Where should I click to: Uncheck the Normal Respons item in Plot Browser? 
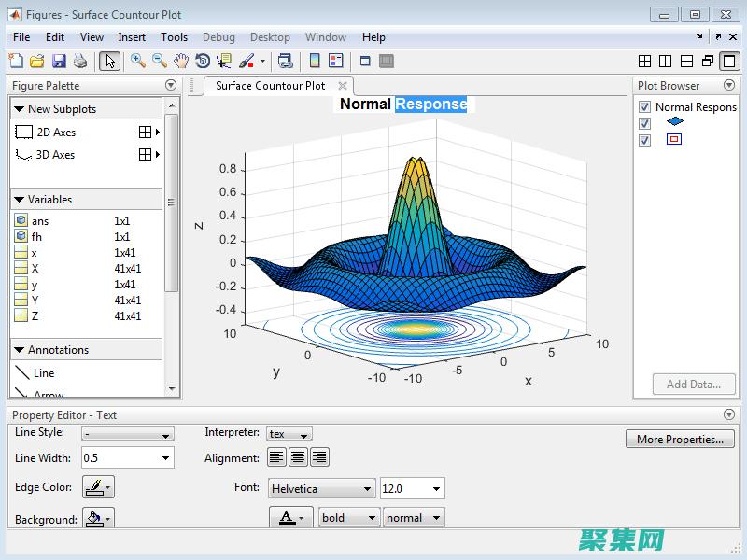[x=644, y=106]
